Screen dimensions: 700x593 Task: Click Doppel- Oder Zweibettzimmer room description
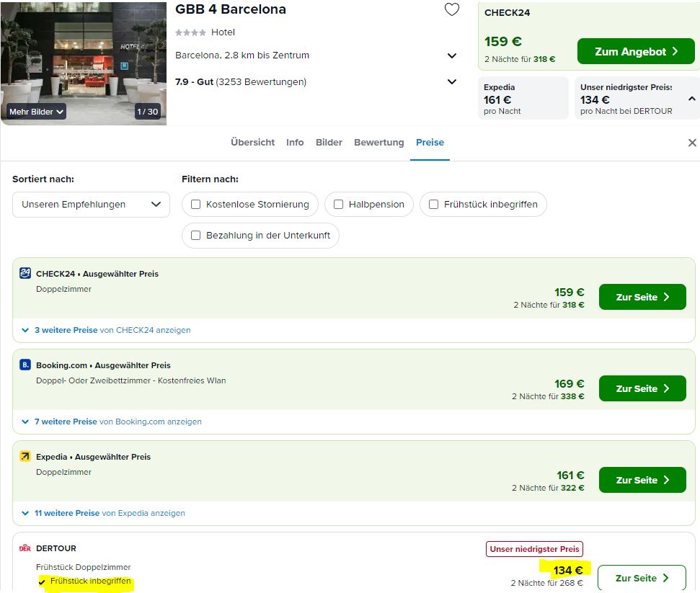[130, 380]
